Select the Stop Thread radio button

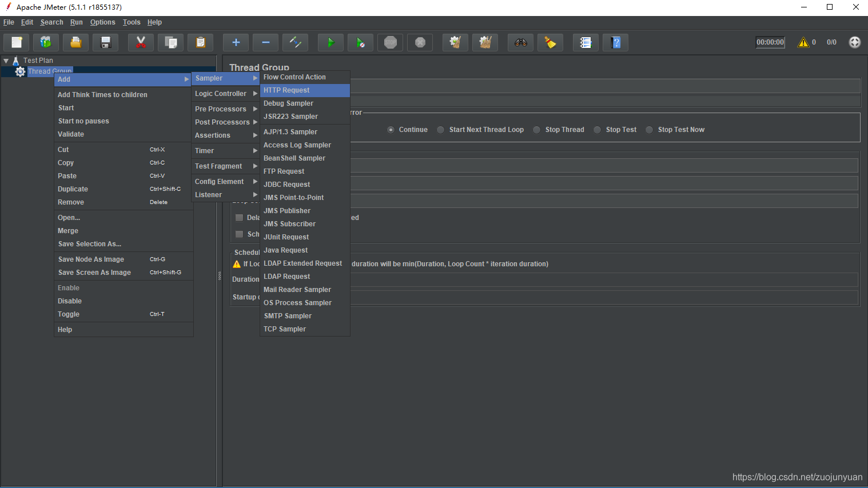click(536, 130)
